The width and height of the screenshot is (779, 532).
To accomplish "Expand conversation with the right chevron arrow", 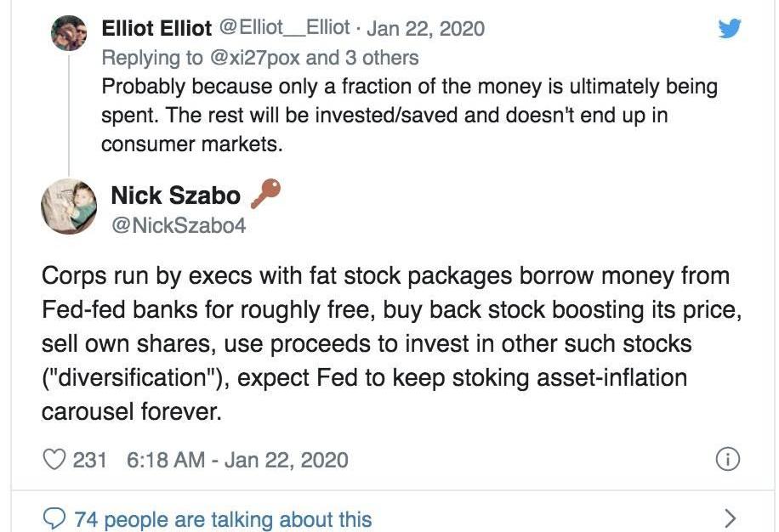I will pos(729,518).
